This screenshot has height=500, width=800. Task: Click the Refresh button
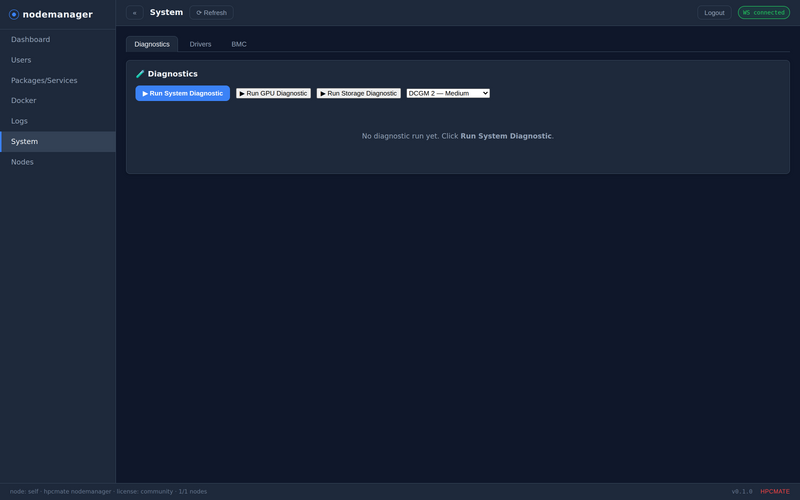(x=211, y=13)
